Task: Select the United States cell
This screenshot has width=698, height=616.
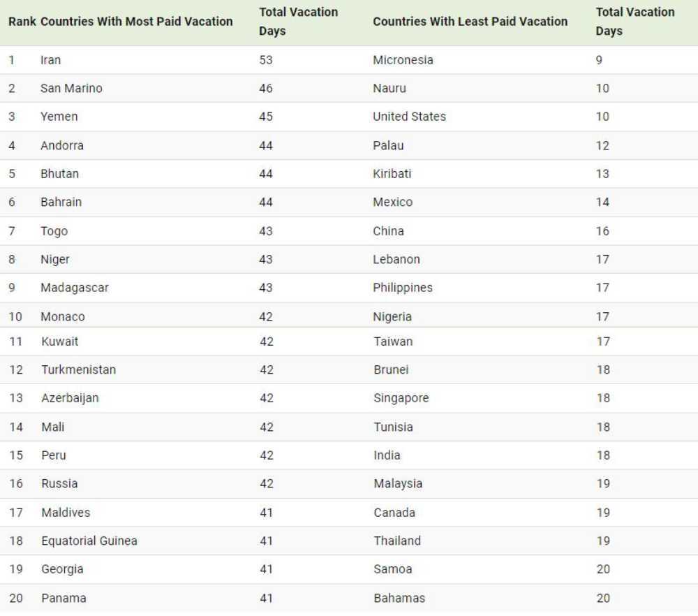Action: (x=409, y=116)
